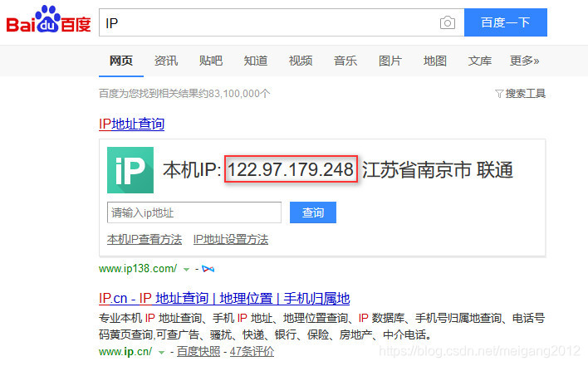Open the 音乐 tab
Image resolution: width=588 pixels, height=366 pixels.
(x=345, y=61)
